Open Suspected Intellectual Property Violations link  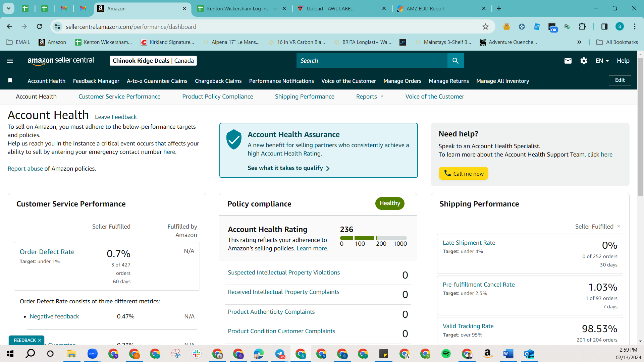click(x=284, y=273)
